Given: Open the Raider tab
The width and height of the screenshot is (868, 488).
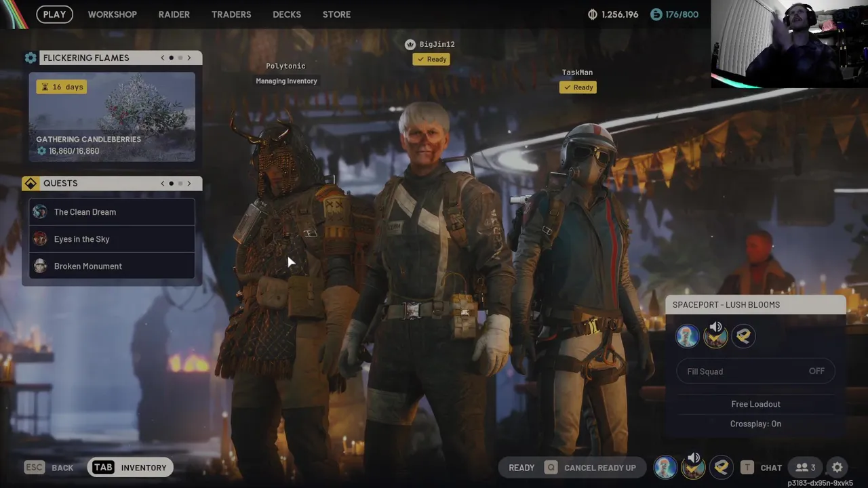Looking at the screenshot, I should (174, 14).
